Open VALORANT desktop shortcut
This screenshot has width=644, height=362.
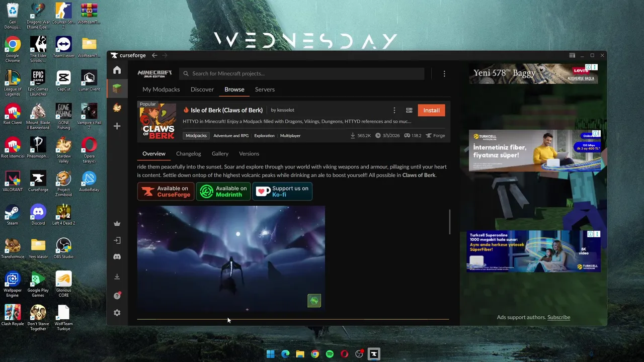point(13,181)
